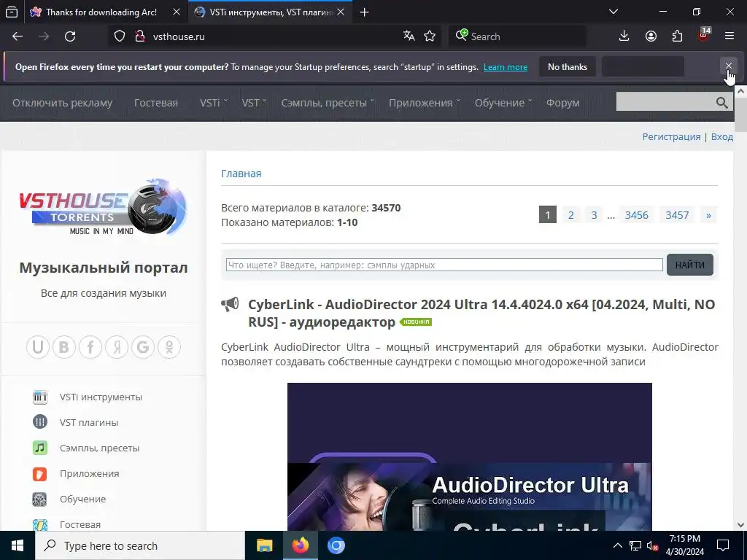Screen dimensions: 747x560
Task: Click the VSTHouse Torrents logo
Action: [103, 207]
